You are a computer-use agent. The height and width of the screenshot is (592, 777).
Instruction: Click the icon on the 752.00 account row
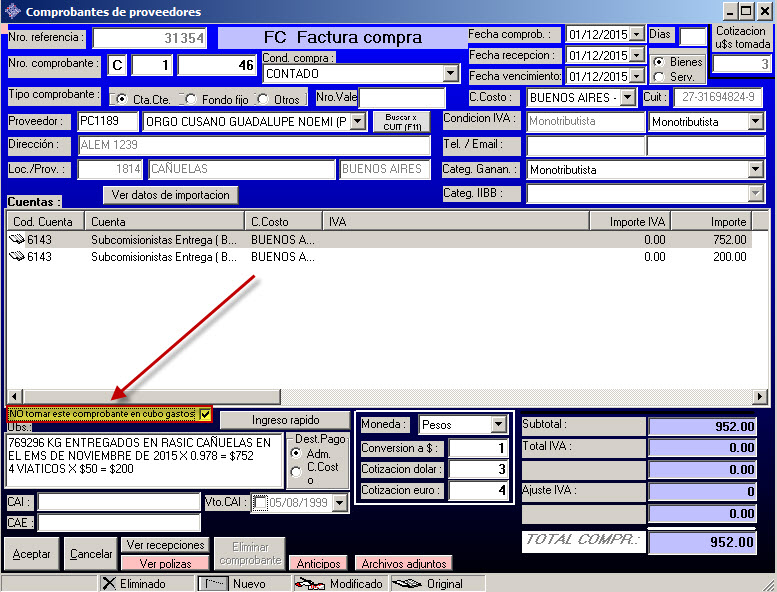pos(17,240)
